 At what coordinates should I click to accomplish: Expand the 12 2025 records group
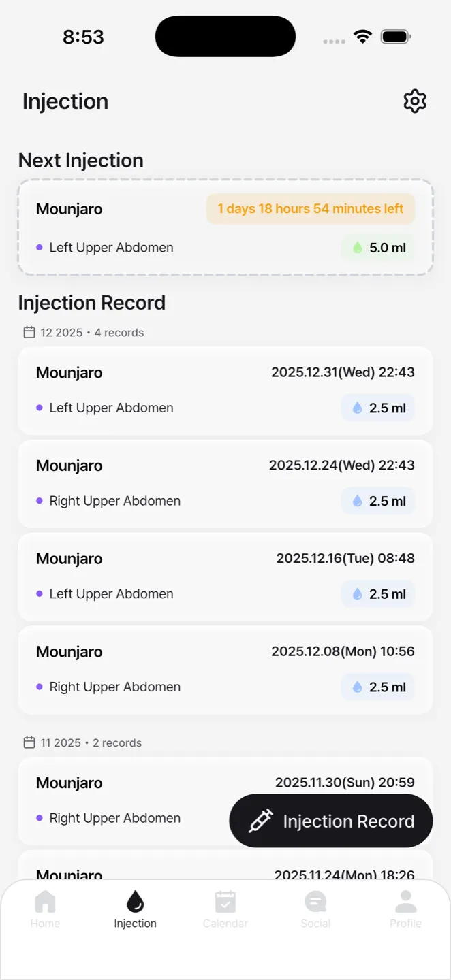pos(82,332)
